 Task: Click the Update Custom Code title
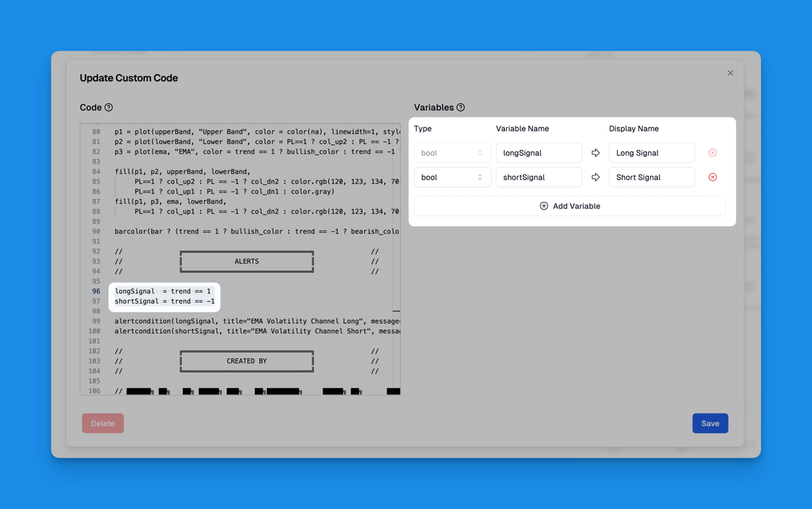tap(129, 78)
